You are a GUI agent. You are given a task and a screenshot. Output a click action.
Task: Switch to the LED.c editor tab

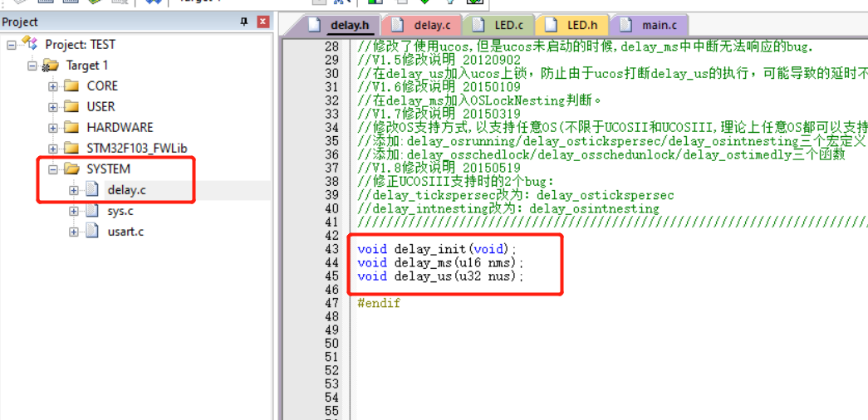pyautogui.click(x=500, y=26)
